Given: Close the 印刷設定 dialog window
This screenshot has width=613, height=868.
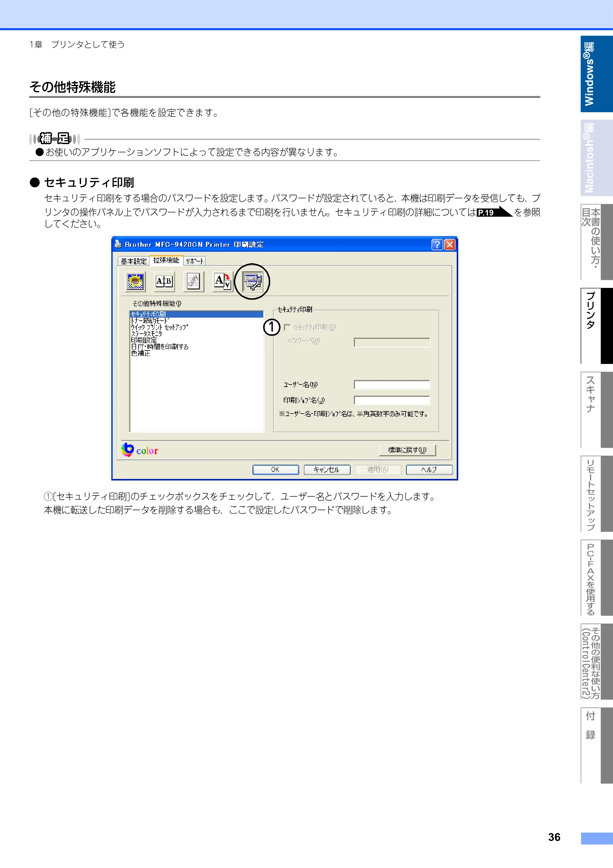Looking at the screenshot, I should pyautogui.click(x=449, y=245).
